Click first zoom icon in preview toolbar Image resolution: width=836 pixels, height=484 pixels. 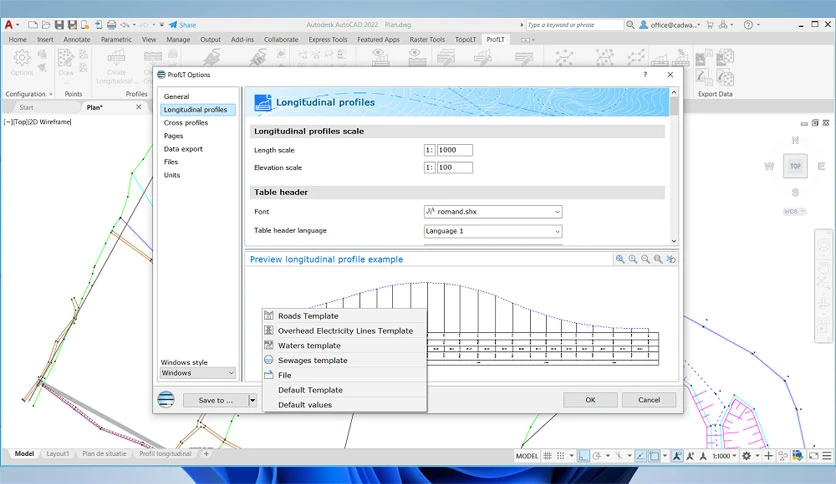tap(620, 259)
